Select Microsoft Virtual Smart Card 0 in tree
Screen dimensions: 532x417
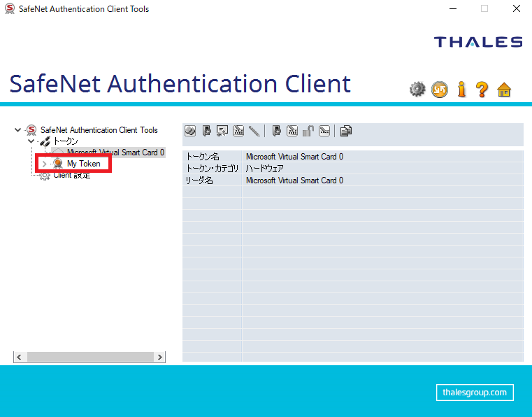[x=115, y=153]
